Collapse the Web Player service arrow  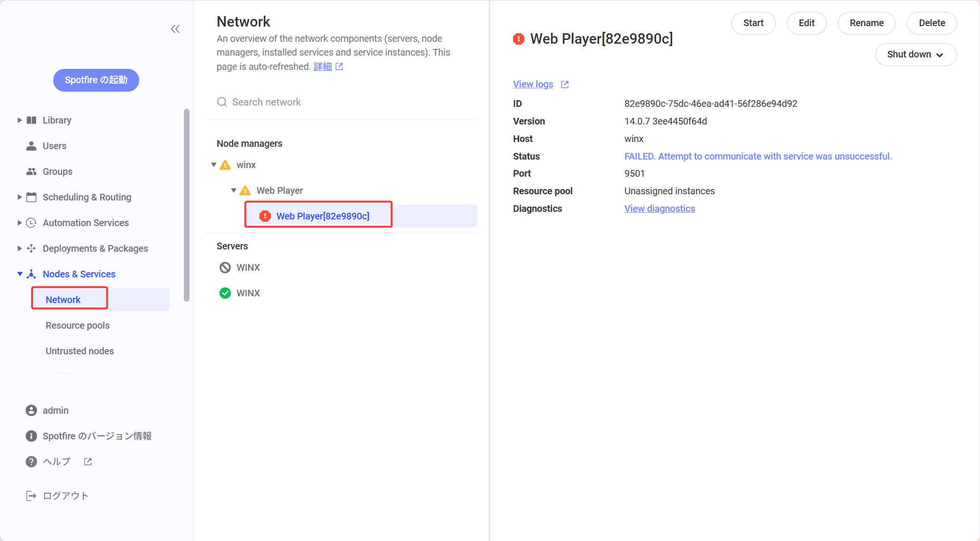[234, 190]
